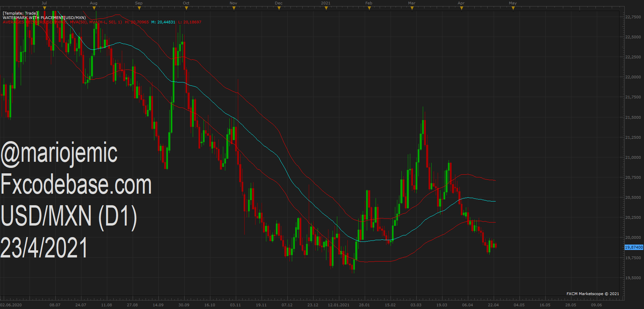644x309 pixels.
Task: Click the 20,0000 price axis label
Action: tap(633, 237)
